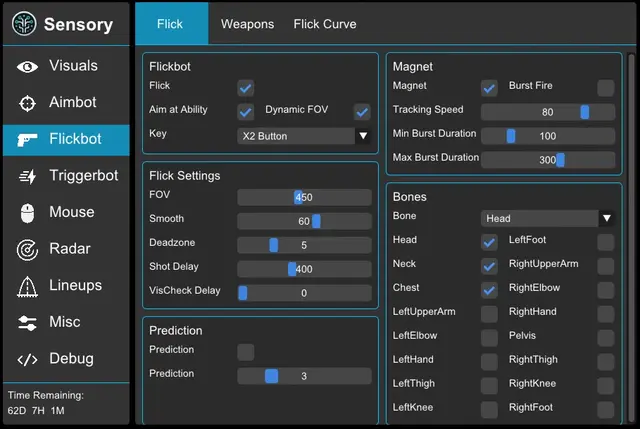Viewport: 640px width, 429px height.
Task: Click the Tracking Speed slider
Action: click(x=547, y=112)
